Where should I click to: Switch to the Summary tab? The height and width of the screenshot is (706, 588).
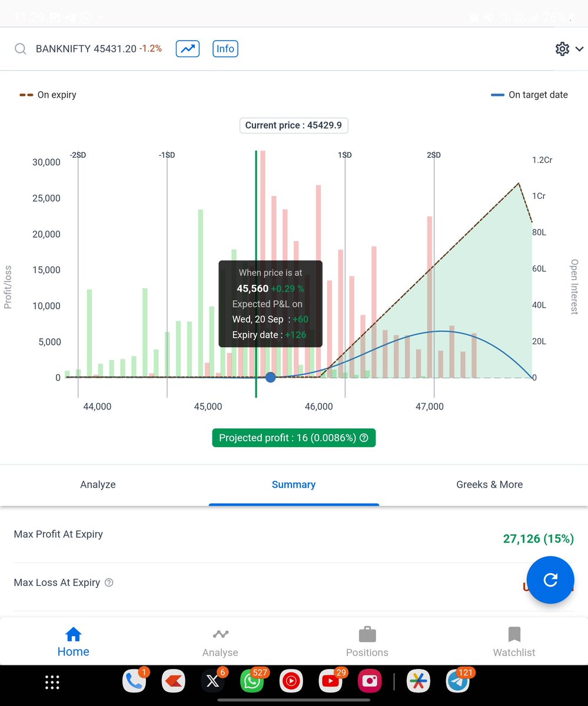tap(294, 485)
